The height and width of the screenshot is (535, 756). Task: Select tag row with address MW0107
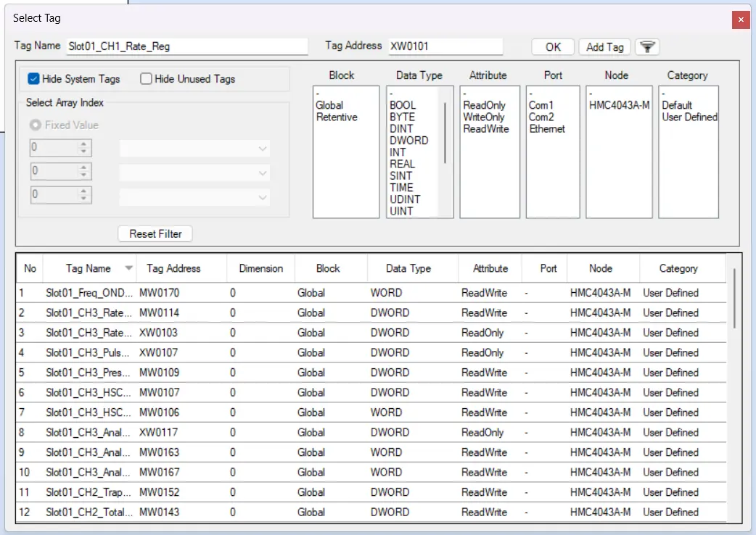[x=371, y=392]
